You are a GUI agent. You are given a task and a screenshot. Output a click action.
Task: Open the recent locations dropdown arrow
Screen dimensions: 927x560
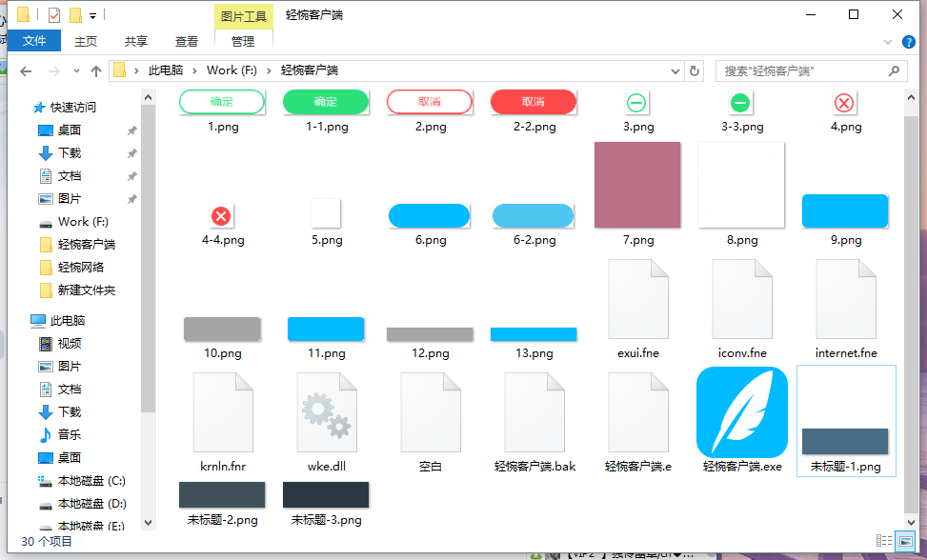76,71
